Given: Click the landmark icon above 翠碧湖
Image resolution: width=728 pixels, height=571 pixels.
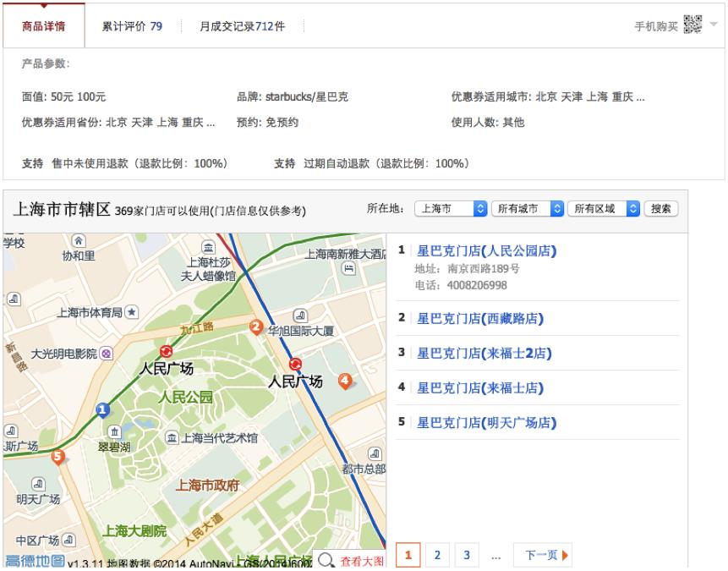Looking at the screenshot, I should [x=114, y=431].
